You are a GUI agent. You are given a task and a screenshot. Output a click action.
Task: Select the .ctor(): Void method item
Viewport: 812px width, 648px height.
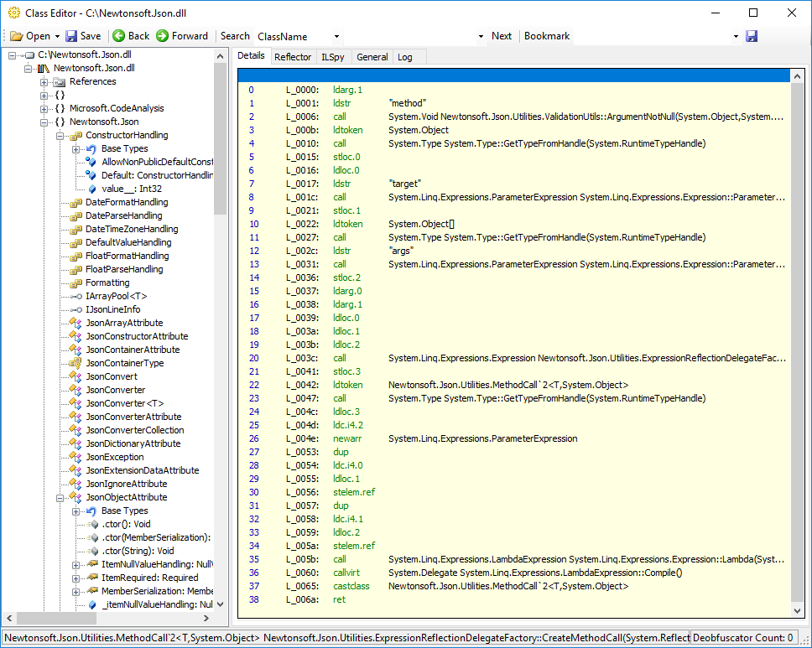click(x=126, y=524)
